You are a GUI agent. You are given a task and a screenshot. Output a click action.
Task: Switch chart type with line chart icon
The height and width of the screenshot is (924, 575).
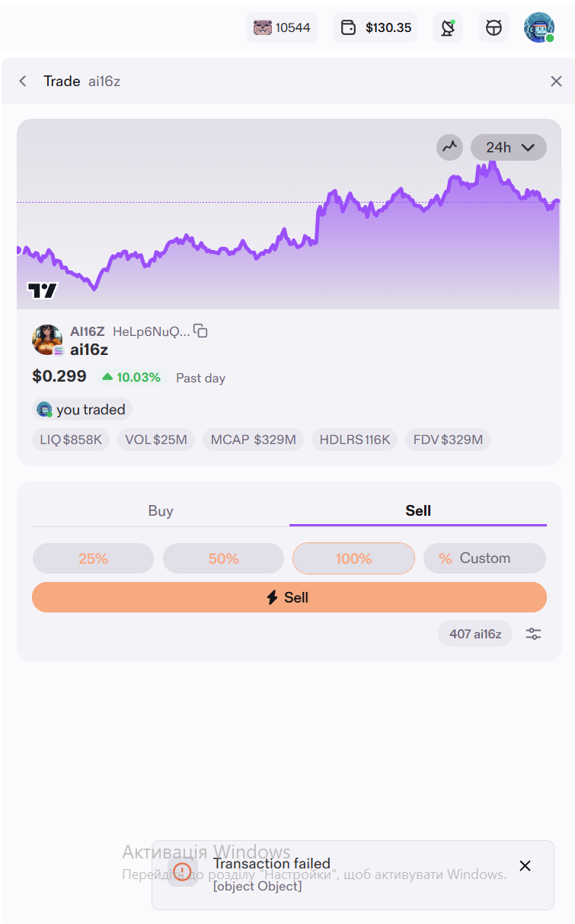point(450,147)
